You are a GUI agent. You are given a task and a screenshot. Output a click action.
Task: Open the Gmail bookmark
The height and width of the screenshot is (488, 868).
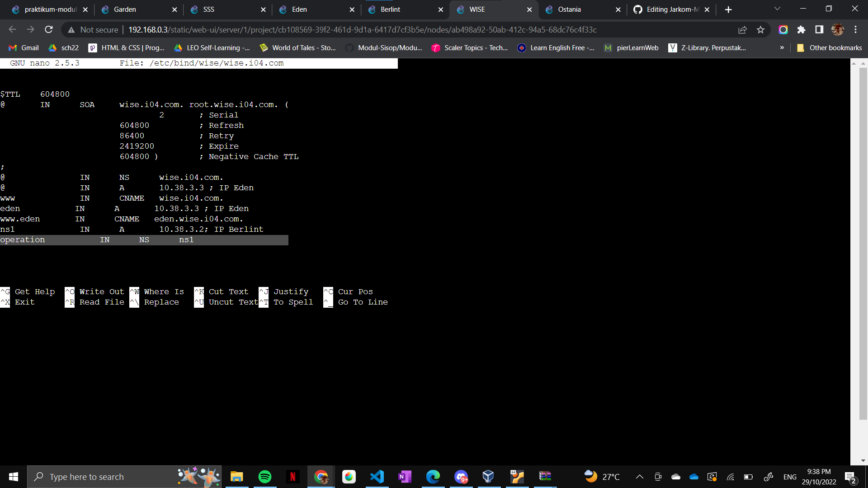[x=23, y=47]
